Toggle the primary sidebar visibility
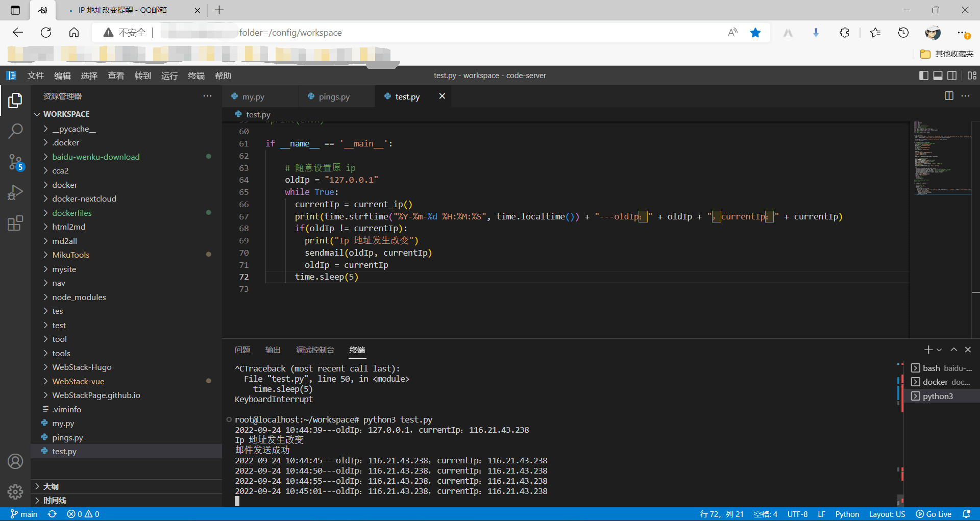This screenshot has height=521, width=980. coord(923,76)
